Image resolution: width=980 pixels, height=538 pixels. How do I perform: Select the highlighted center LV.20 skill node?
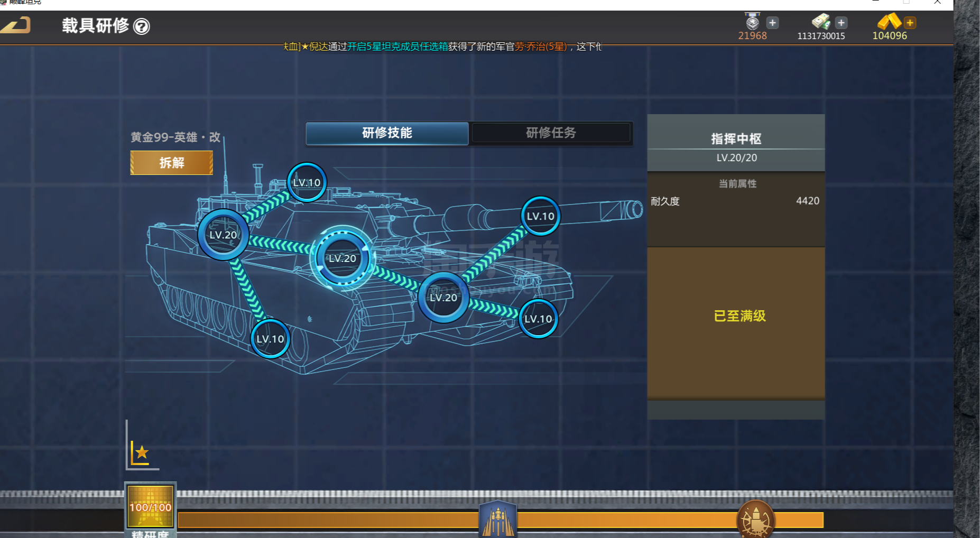(x=343, y=258)
